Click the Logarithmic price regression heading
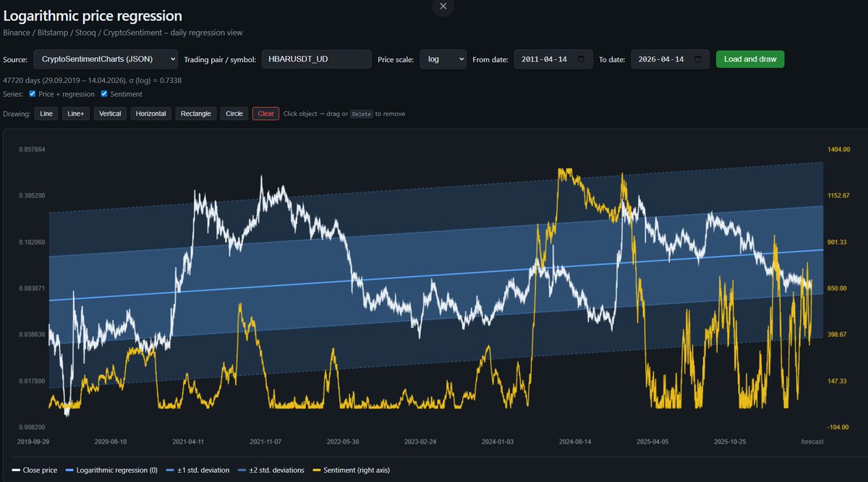The width and height of the screenshot is (868, 482). point(93,15)
